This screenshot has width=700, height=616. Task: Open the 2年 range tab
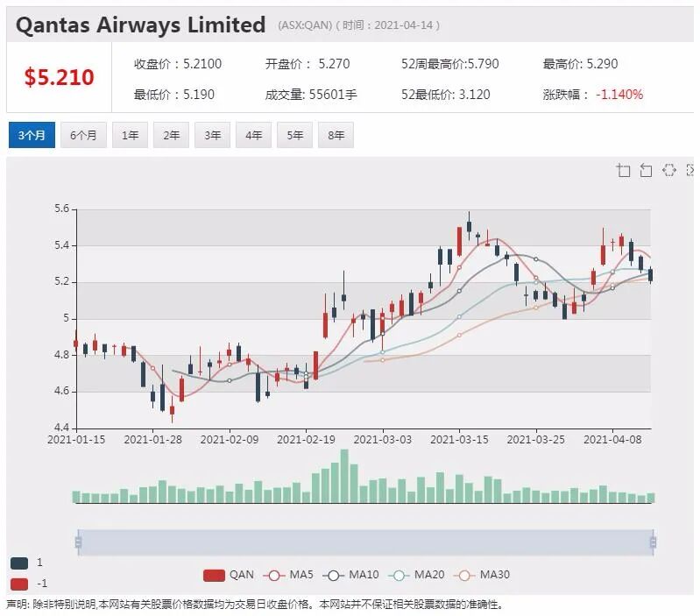tap(171, 135)
